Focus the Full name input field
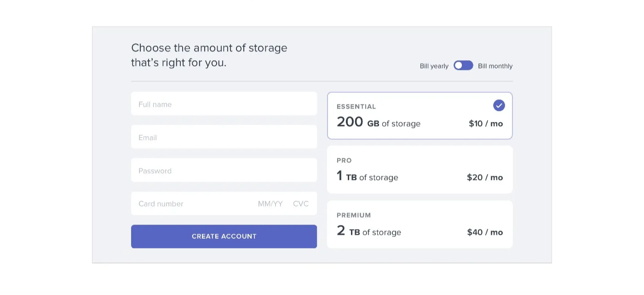 (x=224, y=104)
